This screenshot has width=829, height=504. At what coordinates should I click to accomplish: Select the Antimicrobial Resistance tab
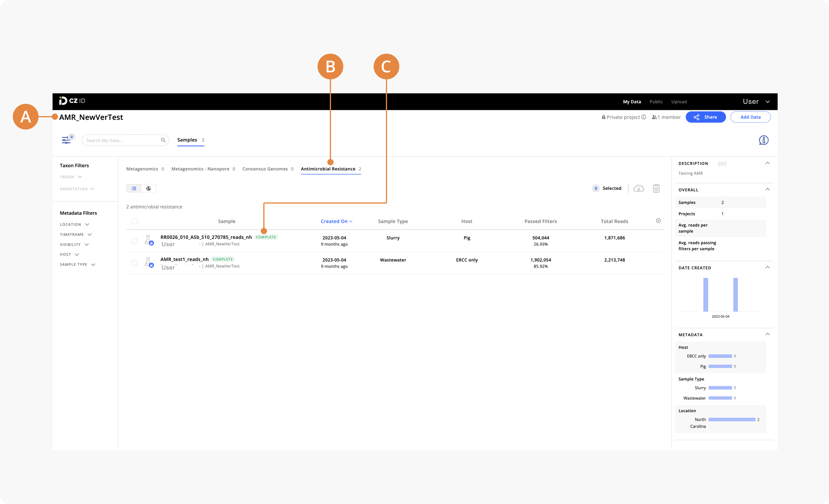tap(331, 169)
